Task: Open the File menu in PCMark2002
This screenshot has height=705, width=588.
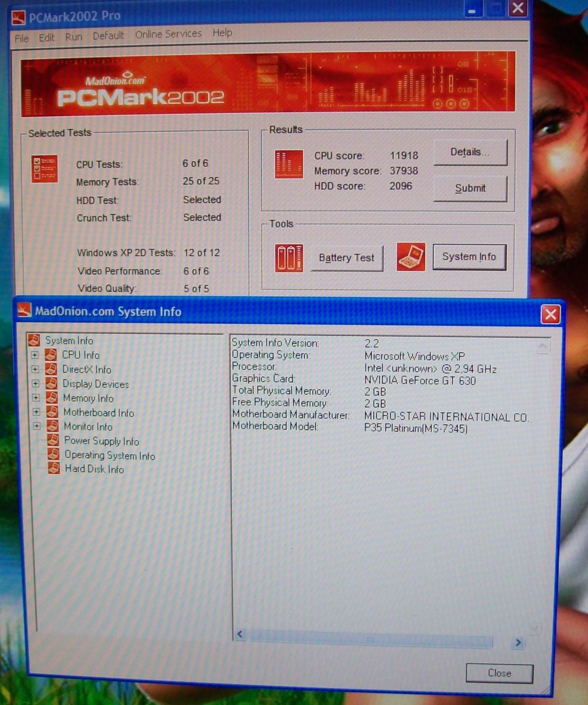Action: (21, 38)
